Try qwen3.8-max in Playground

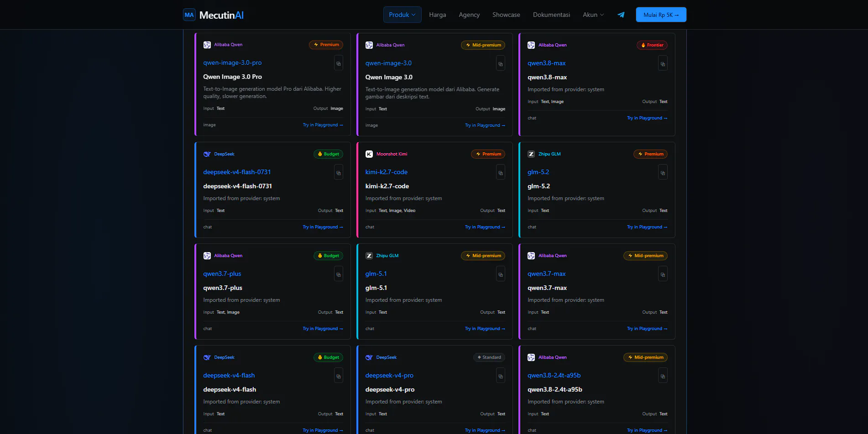pyautogui.click(x=647, y=118)
